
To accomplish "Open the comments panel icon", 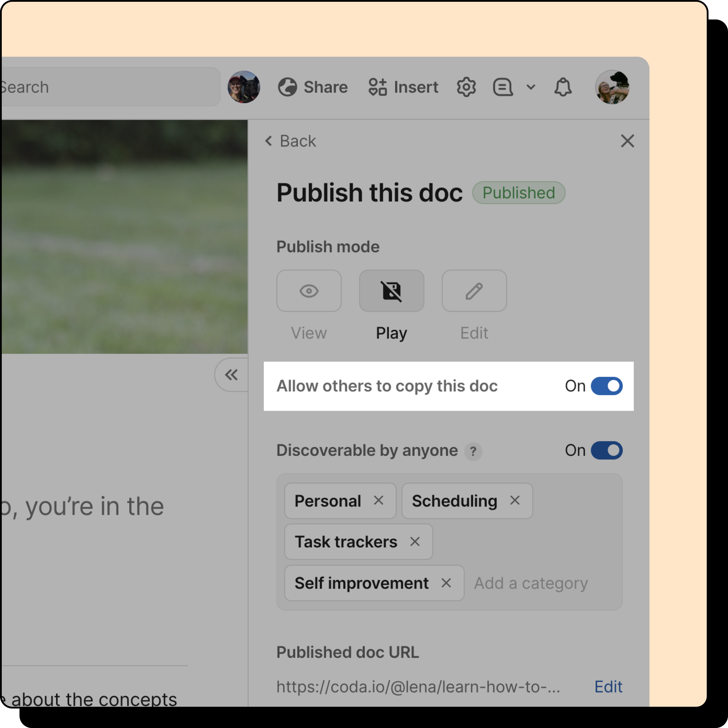I will coord(503,87).
